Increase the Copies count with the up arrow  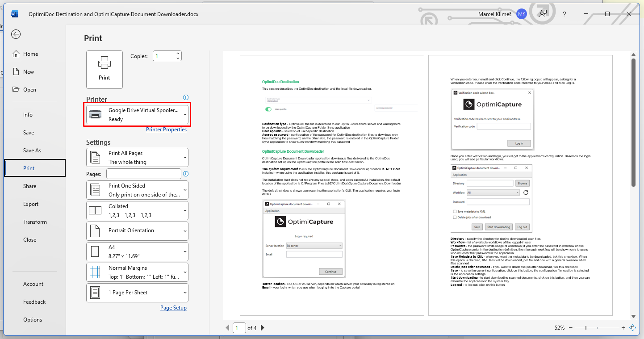tap(178, 54)
